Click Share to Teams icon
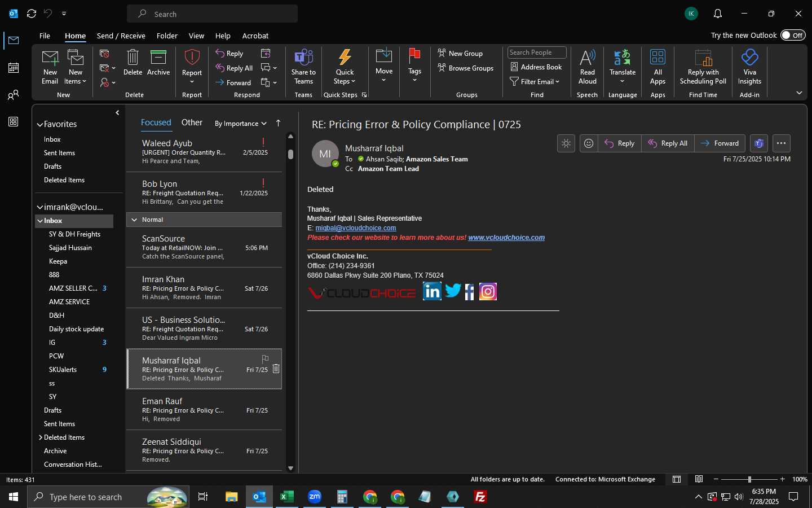Screen dimensions: 812x508 click(x=303, y=58)
